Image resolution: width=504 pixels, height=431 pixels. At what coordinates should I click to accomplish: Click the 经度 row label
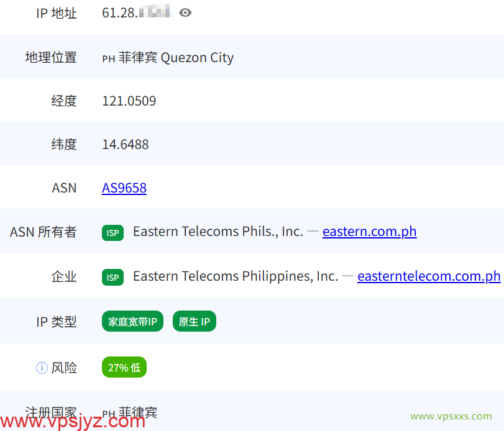[x=64, y=101]
